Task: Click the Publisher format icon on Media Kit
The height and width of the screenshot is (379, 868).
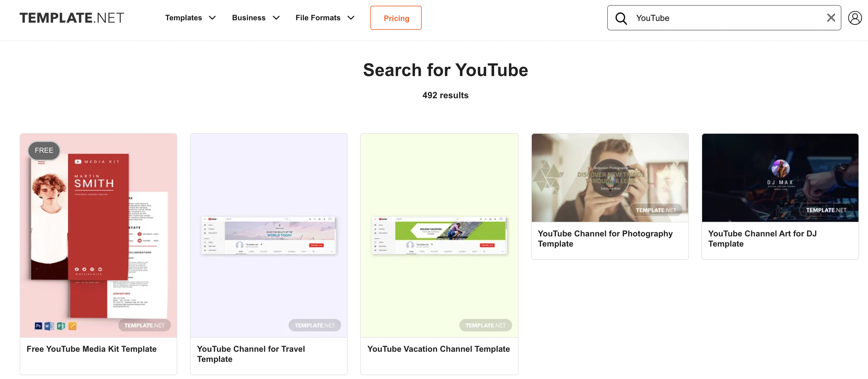Action: [x=61, y=325]
